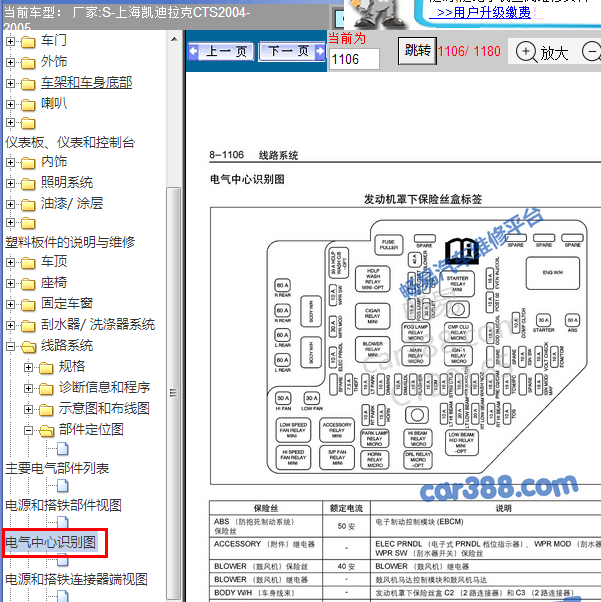Viewport: 601px width, 602px height.
Task: Click the zoom-in magnifier icon
Action: point(526,52)
